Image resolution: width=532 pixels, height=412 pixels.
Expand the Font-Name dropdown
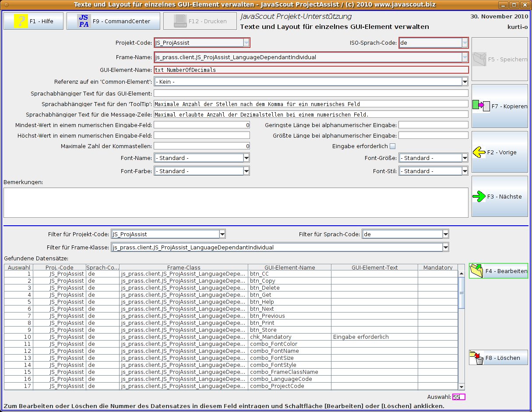point(246,158)
